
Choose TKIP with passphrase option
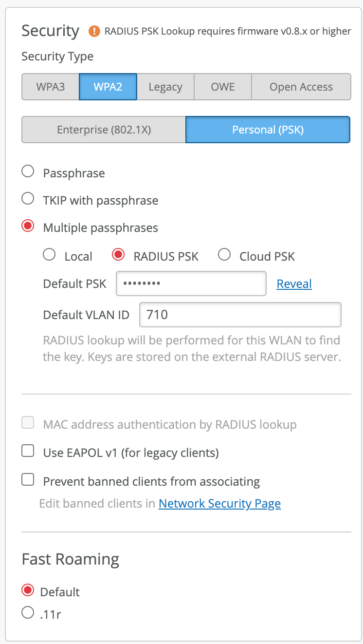click(x=28, y=199)
